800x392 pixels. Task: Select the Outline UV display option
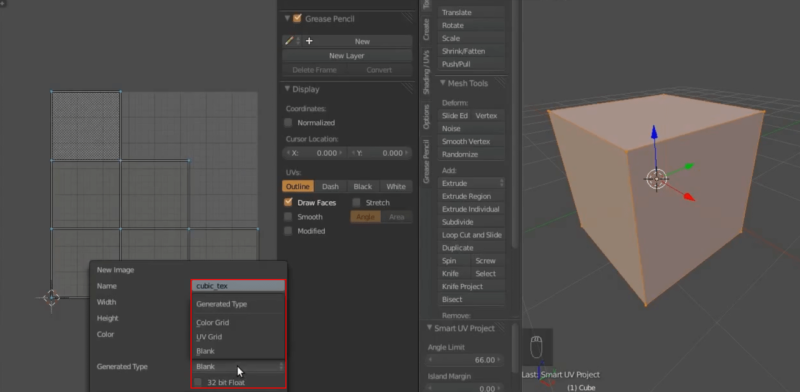(x=297, y=186)
